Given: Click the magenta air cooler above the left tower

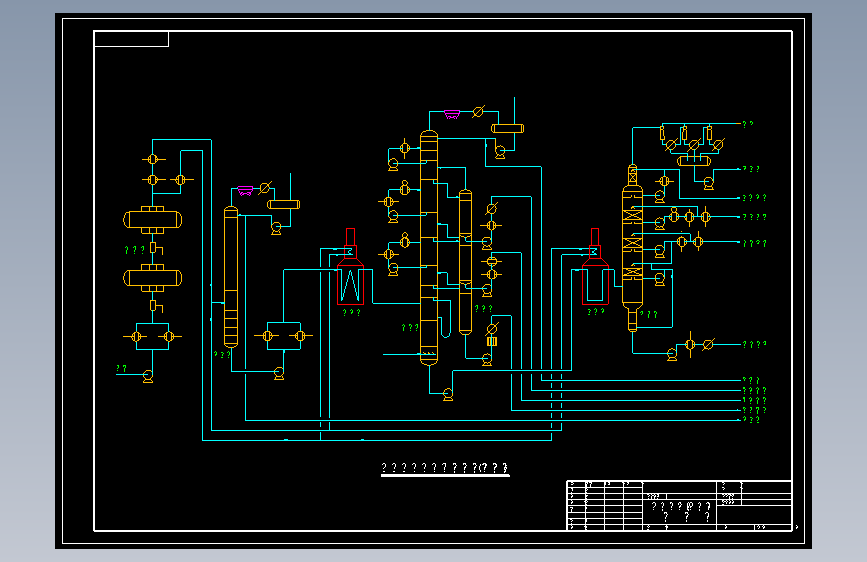Looking at the screenshot, I should (x=245, y=191).
